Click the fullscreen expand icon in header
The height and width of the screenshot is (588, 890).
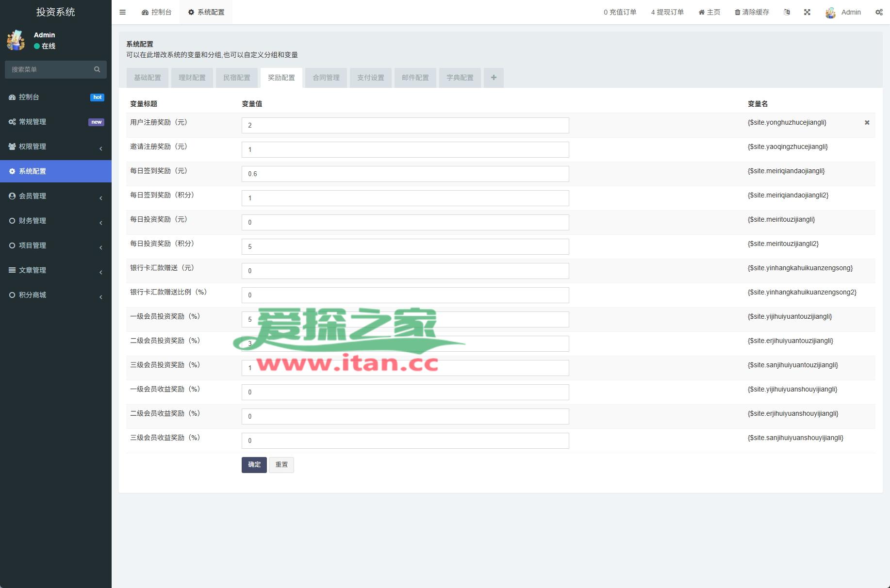click(807, 12)
